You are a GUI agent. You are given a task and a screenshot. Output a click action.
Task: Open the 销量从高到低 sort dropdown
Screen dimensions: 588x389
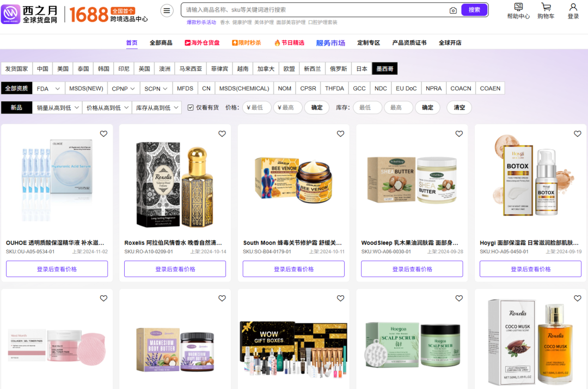click(57, 108)
